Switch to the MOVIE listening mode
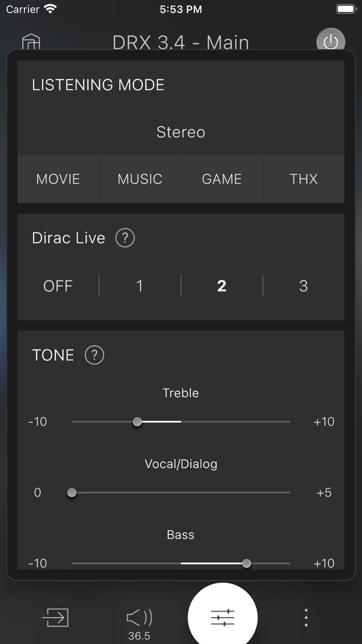The image size is (362, 644). (57, 179)
